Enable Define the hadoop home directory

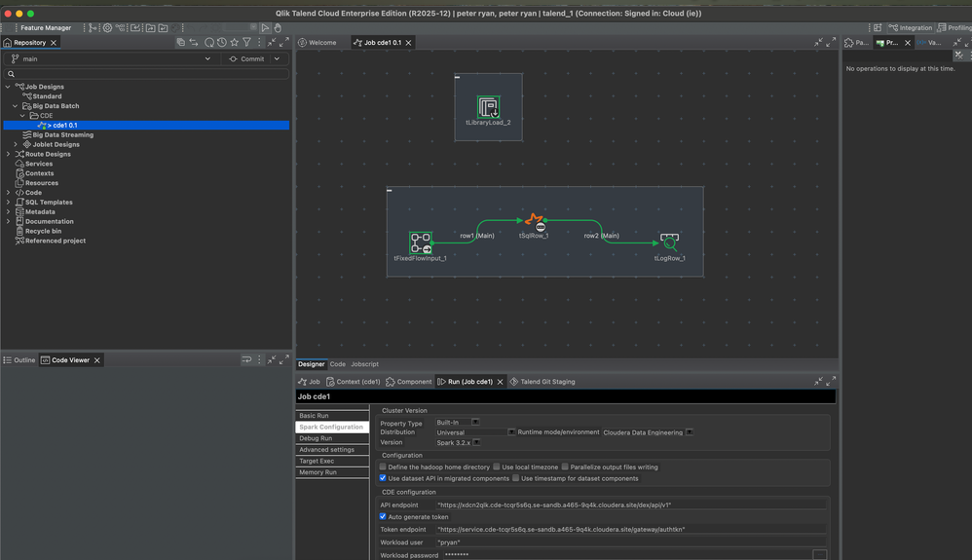[x=383, y=467]
